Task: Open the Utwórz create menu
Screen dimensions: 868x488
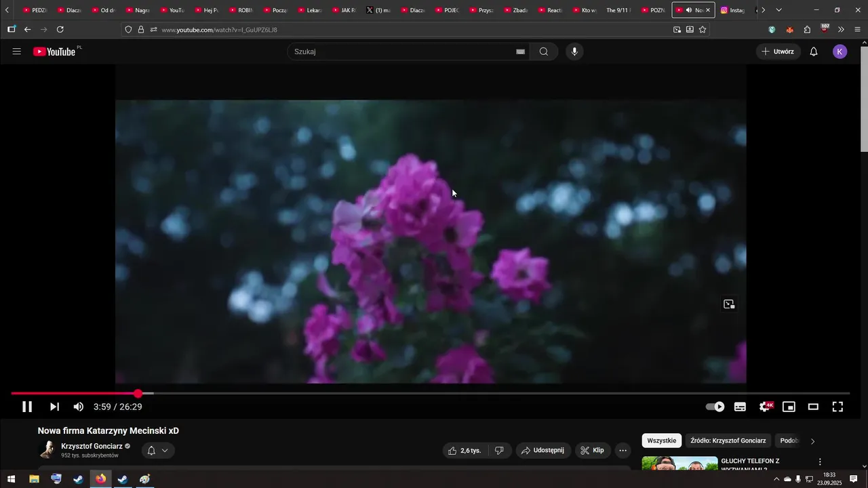Action: click(778, 52)
